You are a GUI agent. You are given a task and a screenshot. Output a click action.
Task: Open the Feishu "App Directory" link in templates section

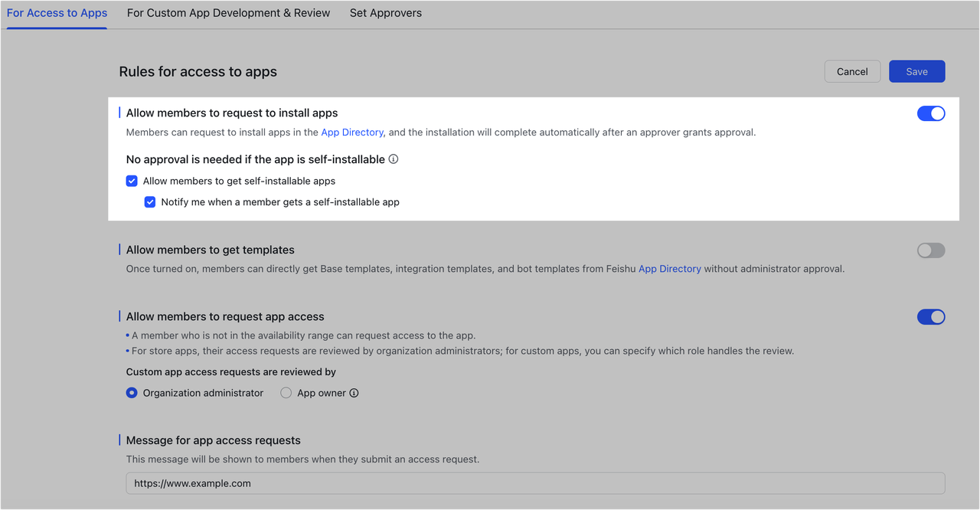point(669,268)
